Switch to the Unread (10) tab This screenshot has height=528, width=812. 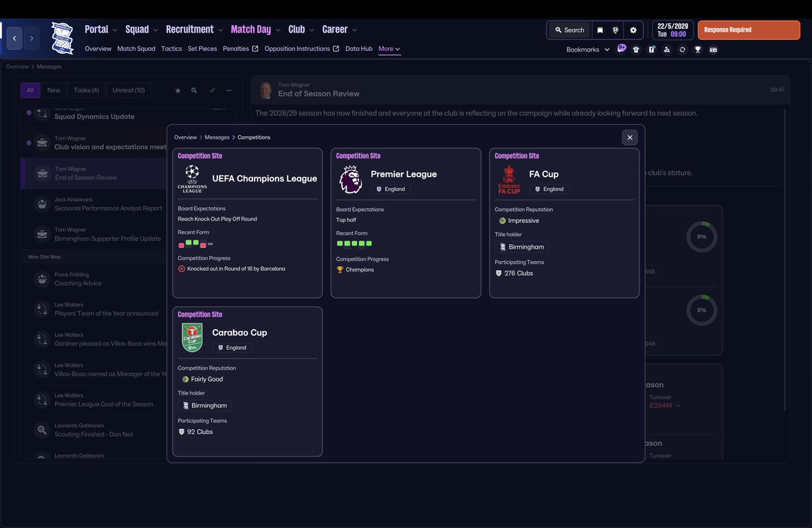point(129,90)
